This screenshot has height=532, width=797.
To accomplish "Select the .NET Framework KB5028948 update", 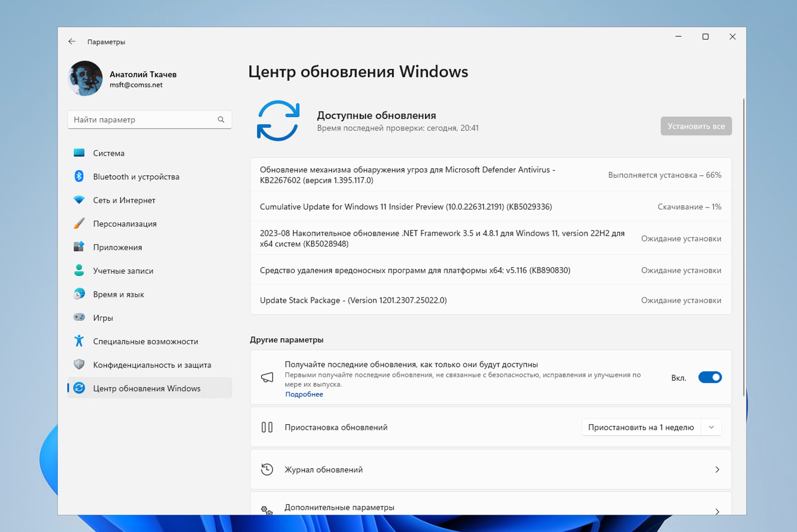I will pos(490,238).
